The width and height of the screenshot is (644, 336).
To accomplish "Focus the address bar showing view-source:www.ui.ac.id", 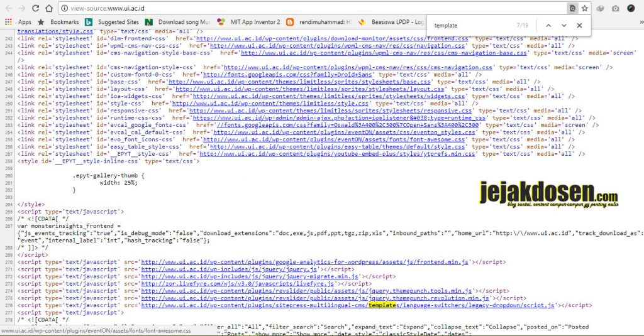I will click(312, 8).
